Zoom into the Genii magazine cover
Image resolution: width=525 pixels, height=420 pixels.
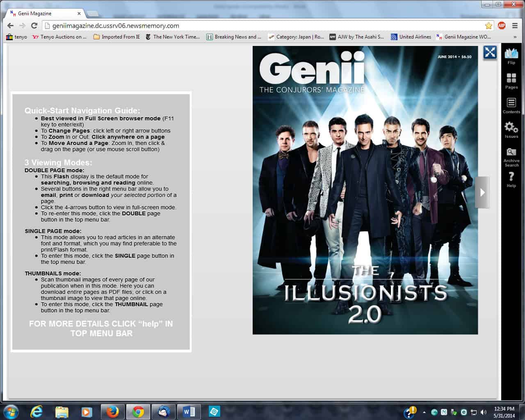365,189
